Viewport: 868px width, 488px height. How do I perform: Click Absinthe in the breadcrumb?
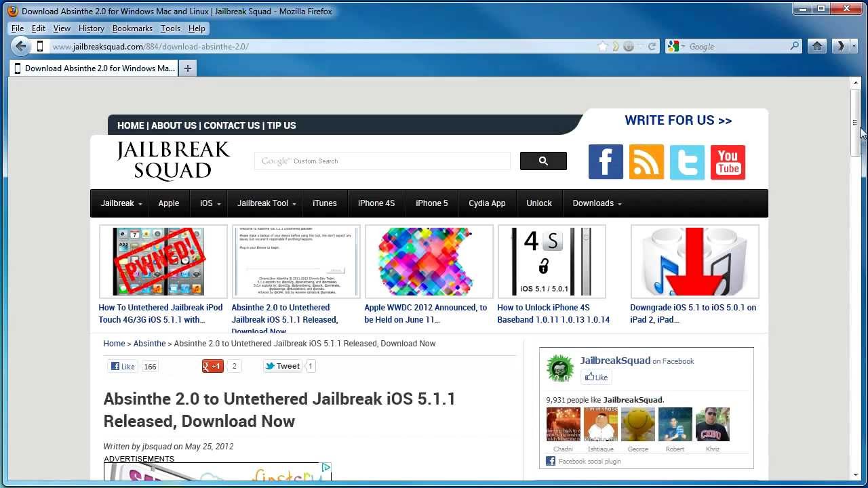tap(149, 344)
